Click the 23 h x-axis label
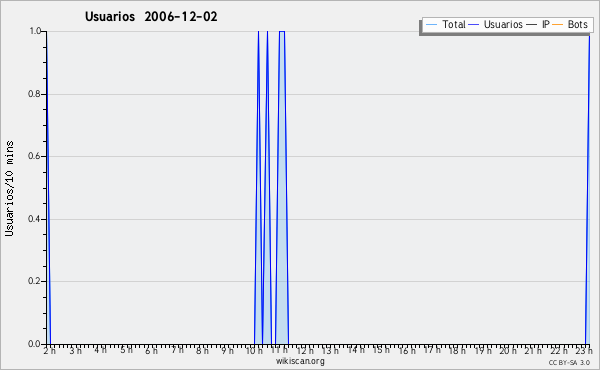 tap(584, 350)
